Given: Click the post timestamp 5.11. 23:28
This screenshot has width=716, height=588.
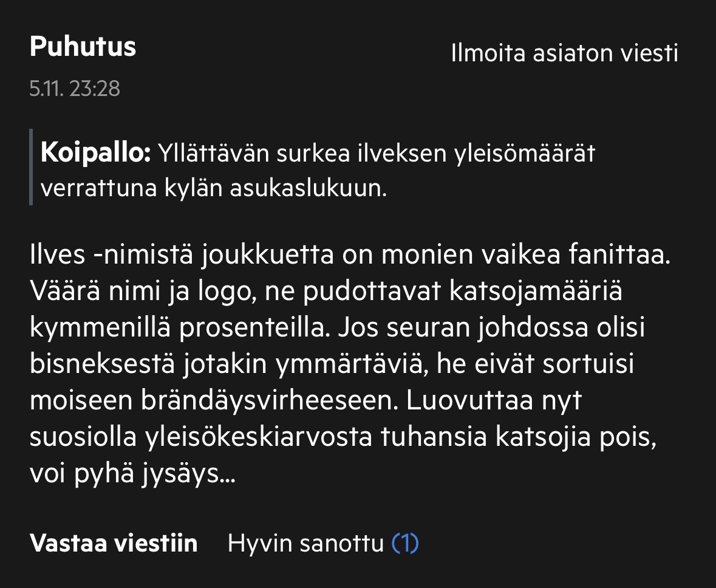Looking at the screenshot, I should [75, 89].
